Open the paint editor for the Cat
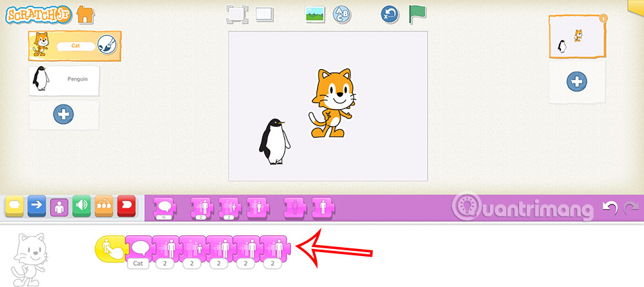 pyautogui.click(x=107, y=45)
